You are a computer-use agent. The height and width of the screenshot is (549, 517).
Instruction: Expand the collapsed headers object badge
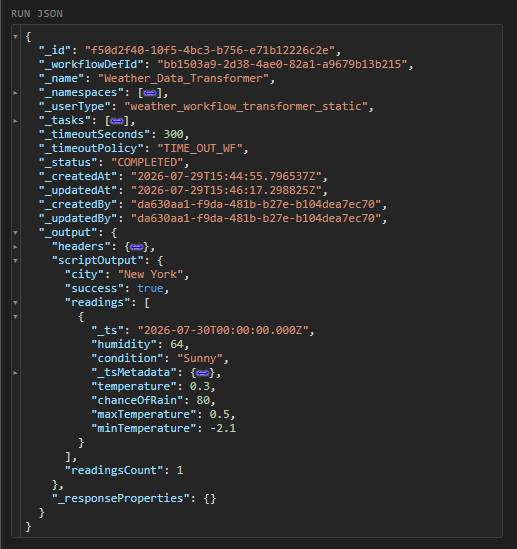[x=137, y=247]
